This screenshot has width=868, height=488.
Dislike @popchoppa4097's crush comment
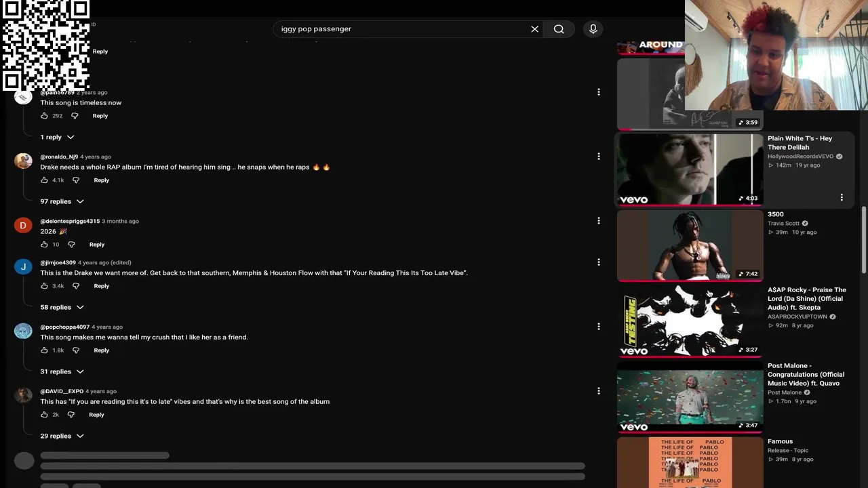[76, 350]
